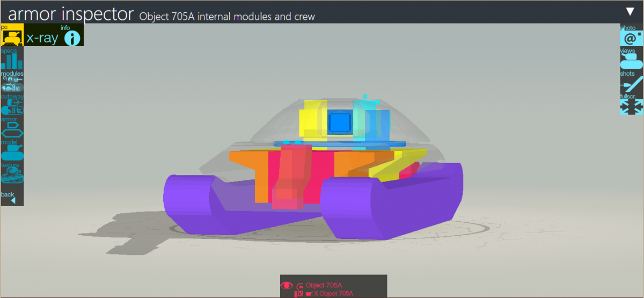Open the specs bar chart view
The height and width of the screenshot is (298, 644).
pyautogui.click(x=12, y=58)
